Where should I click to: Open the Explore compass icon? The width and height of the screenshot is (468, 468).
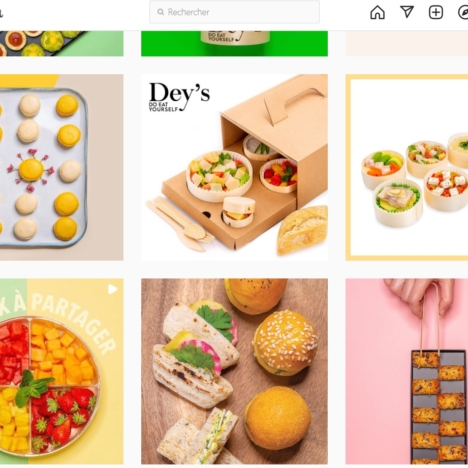coord(463,12)
